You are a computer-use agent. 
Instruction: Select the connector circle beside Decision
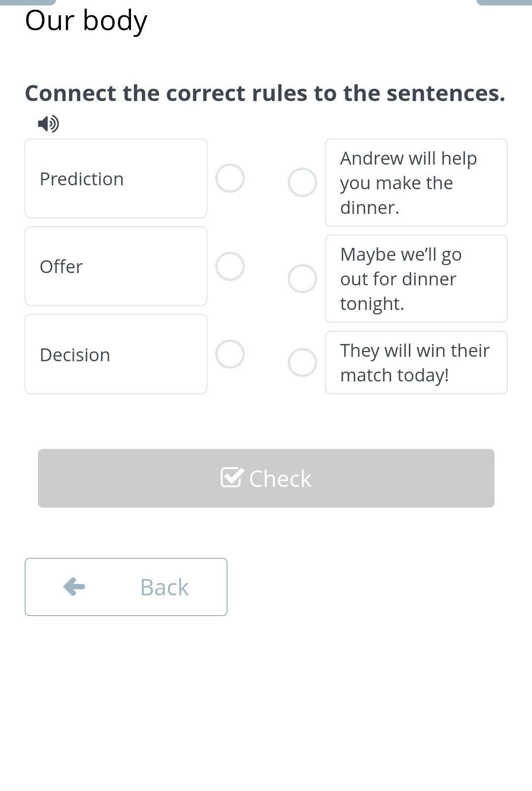(x=230, y=354)
